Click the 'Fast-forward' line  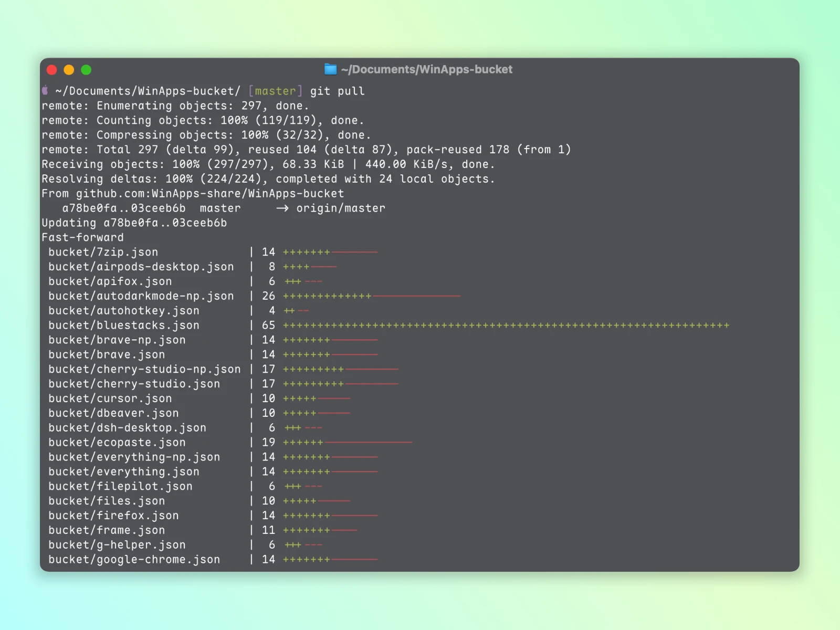click(x=82, y=237)
